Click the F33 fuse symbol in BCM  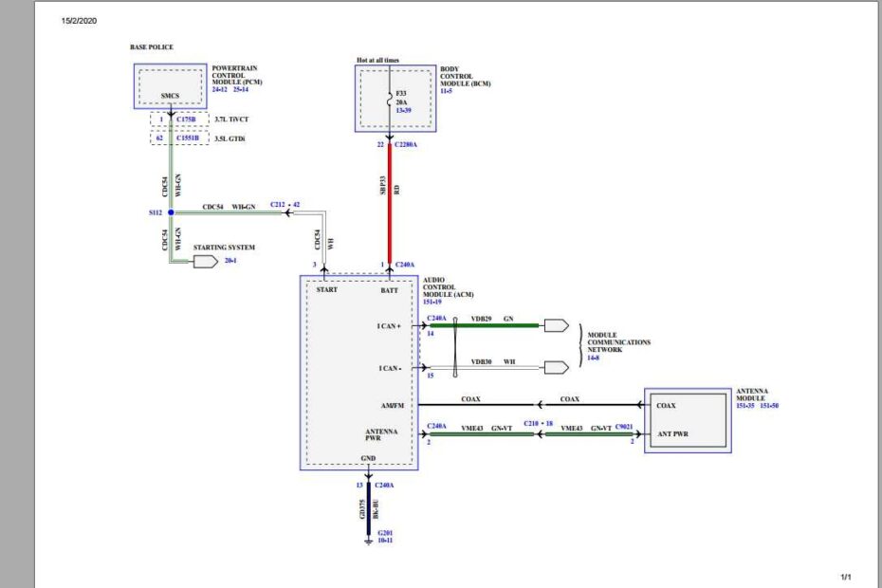pos(389,96)
